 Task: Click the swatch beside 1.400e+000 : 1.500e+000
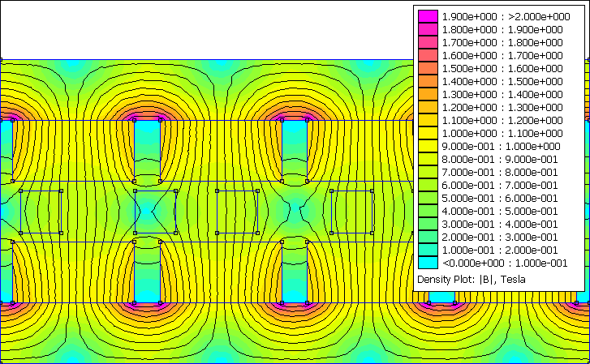[x=428, y=81]
